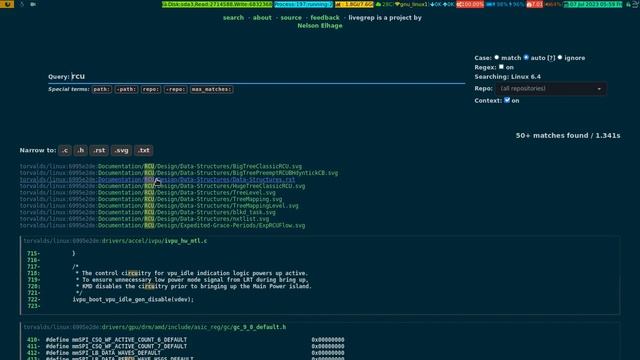Open the search link in the header
The height and width of the screenshot is (360, 640).
point(233,18)
